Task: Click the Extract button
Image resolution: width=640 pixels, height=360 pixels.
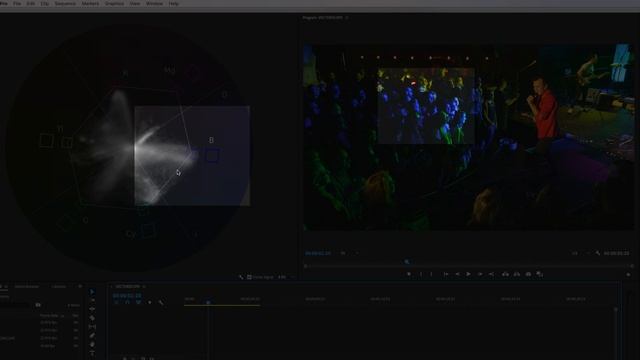Action: tap(517, 274)
